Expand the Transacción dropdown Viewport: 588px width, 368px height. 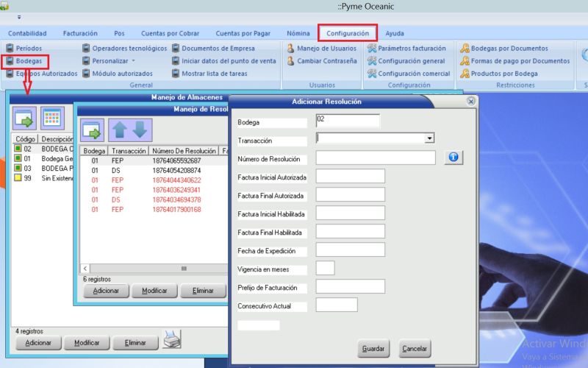point(429,138)
